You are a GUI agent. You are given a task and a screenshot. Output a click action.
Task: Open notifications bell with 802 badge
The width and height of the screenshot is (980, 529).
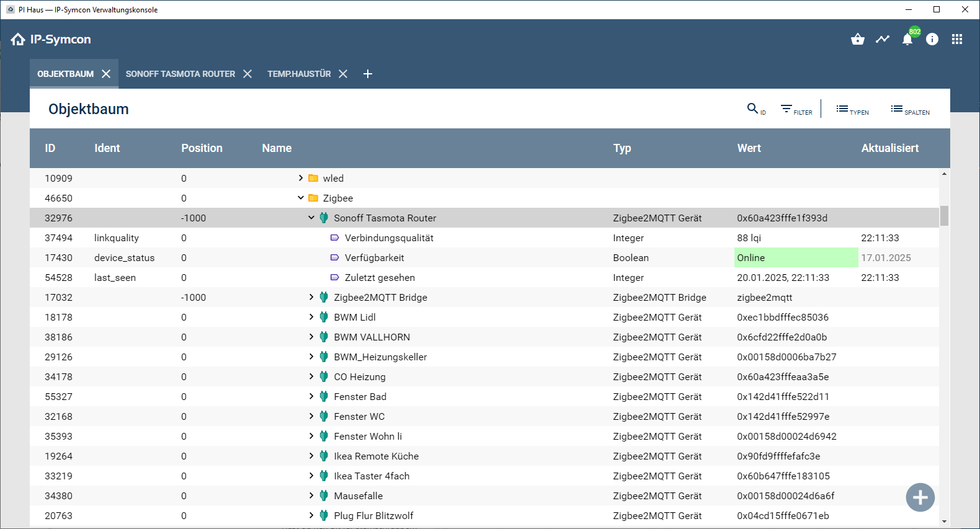coord(908,39)
